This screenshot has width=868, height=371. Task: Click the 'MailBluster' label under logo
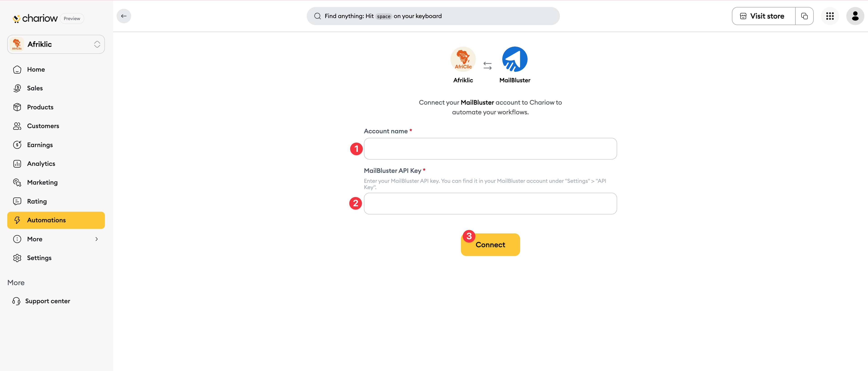coord(514,80)
